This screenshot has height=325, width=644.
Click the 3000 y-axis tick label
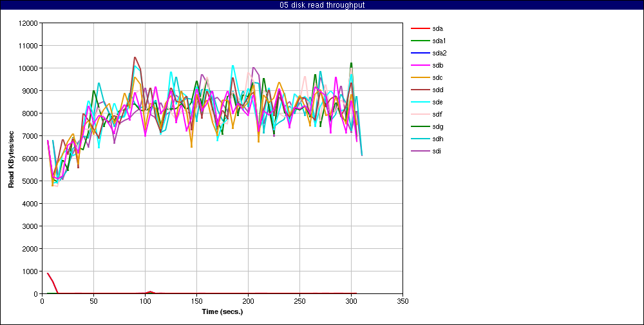[x=31, y=227]
